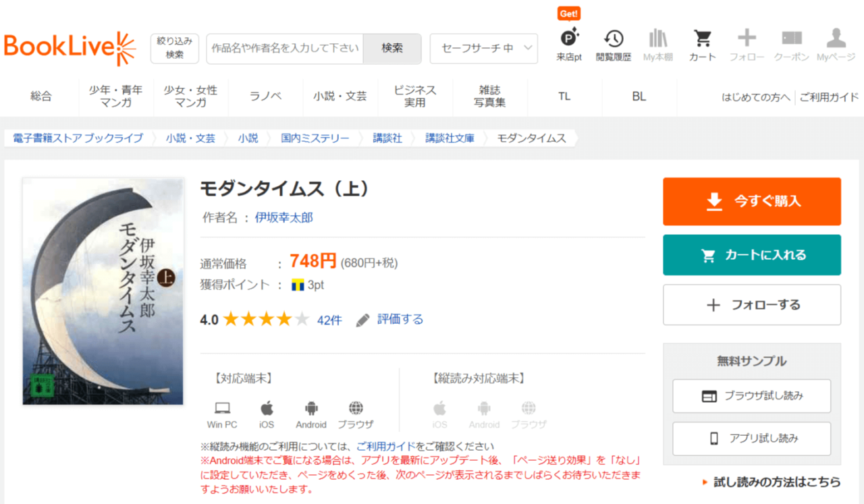
Task: Select the TL tab
Action: point(564,96)
